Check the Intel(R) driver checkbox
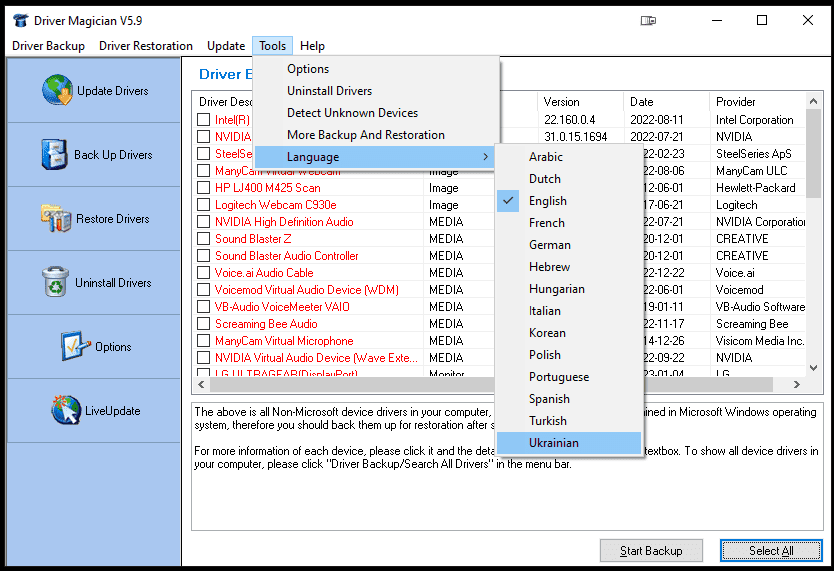834x571 pixels. pos(203,120)
